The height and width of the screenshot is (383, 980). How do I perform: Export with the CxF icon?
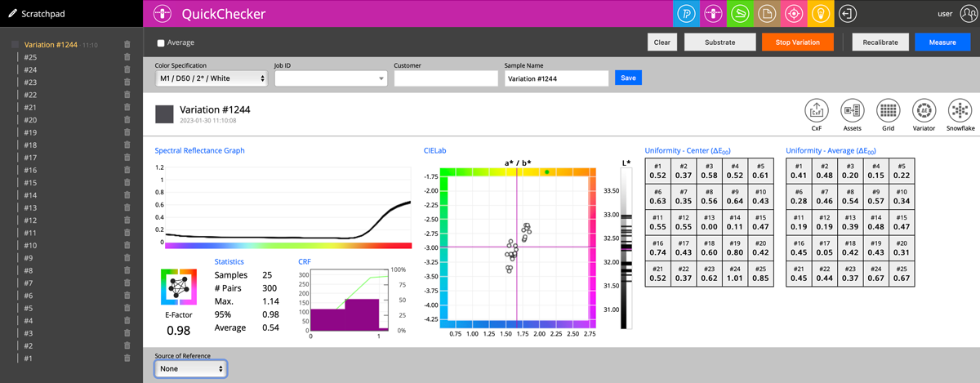tap(816, 110)
